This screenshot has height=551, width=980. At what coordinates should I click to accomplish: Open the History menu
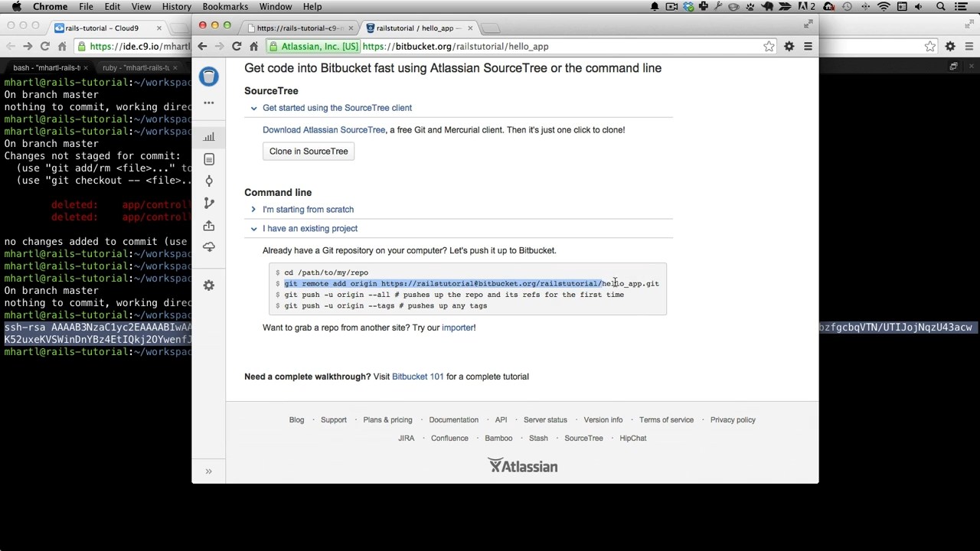pyautogui.click(x=177, y=7)
